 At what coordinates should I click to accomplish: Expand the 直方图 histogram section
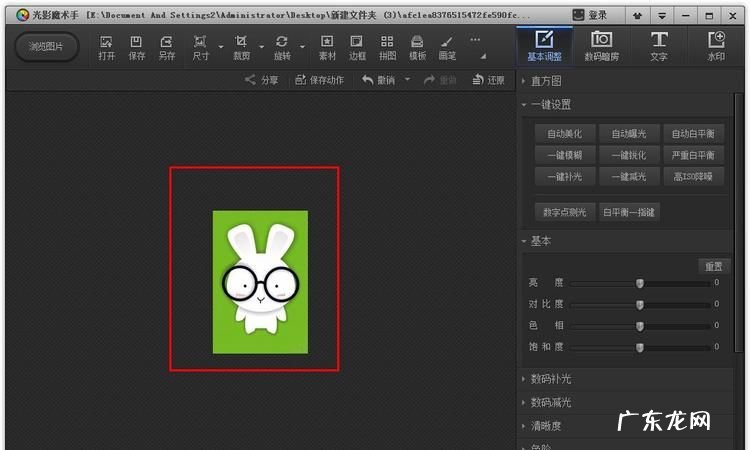click(x=546, y=80)
